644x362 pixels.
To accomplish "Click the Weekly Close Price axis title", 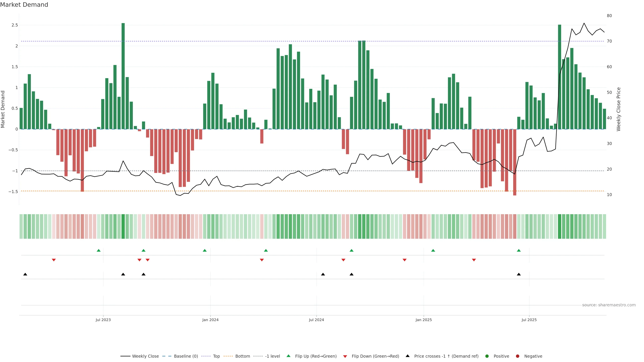I will tap(619, 109).
